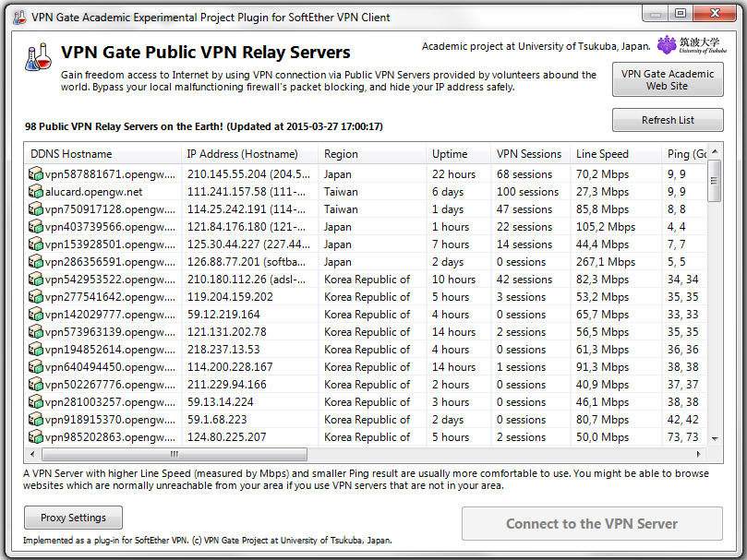Click server icon for vpn277541642 row
Screen dimensions: 747x560
(36, 297)
